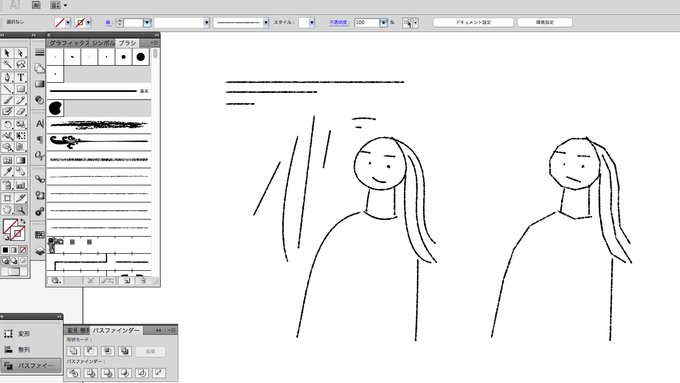Switch to the ブラシ tab
Viewport: 680px width, 383px height.
click(128, 43)
